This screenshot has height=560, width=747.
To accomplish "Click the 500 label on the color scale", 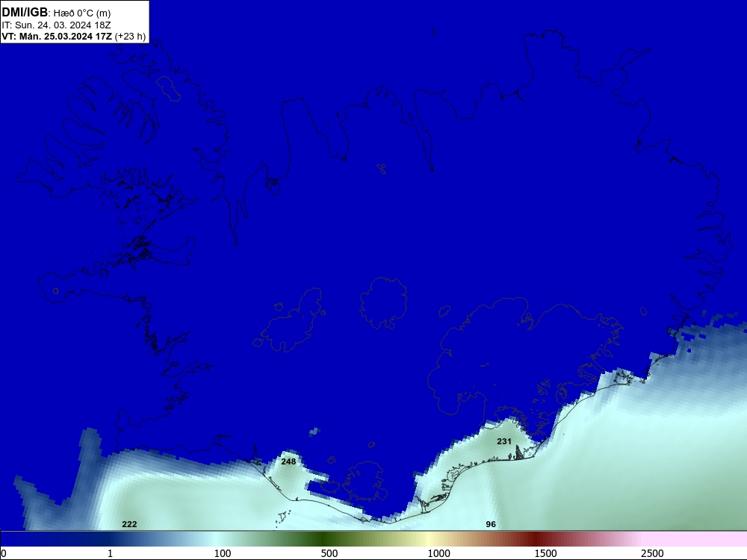I will pos(329,553).
